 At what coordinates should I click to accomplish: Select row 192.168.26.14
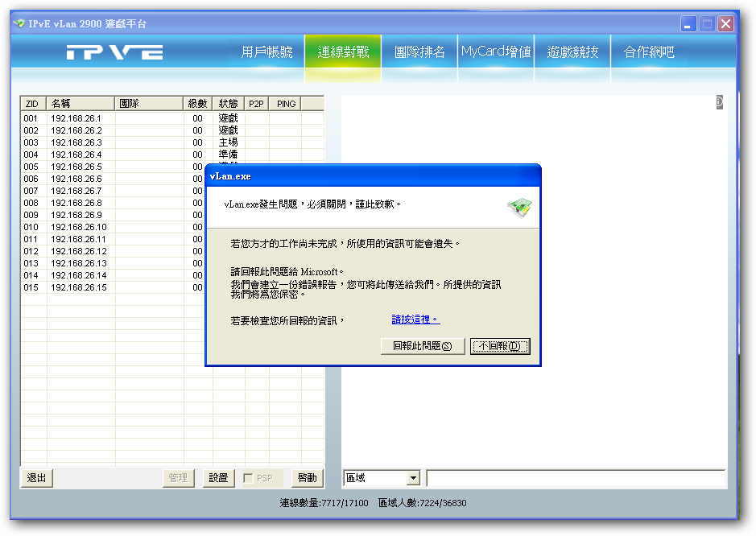coord(113,274)
